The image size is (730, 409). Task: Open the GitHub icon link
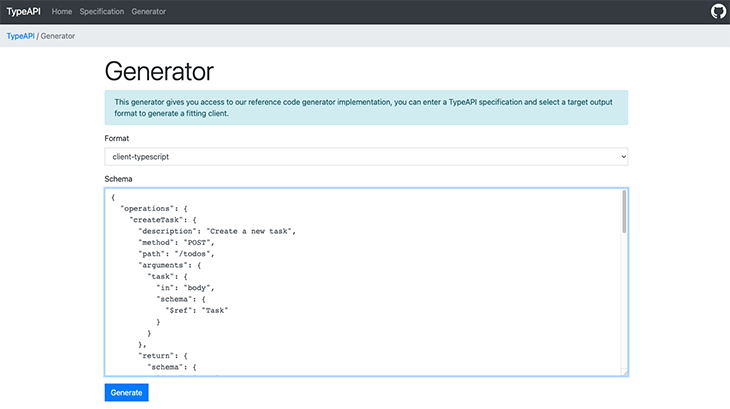point(717,12)
